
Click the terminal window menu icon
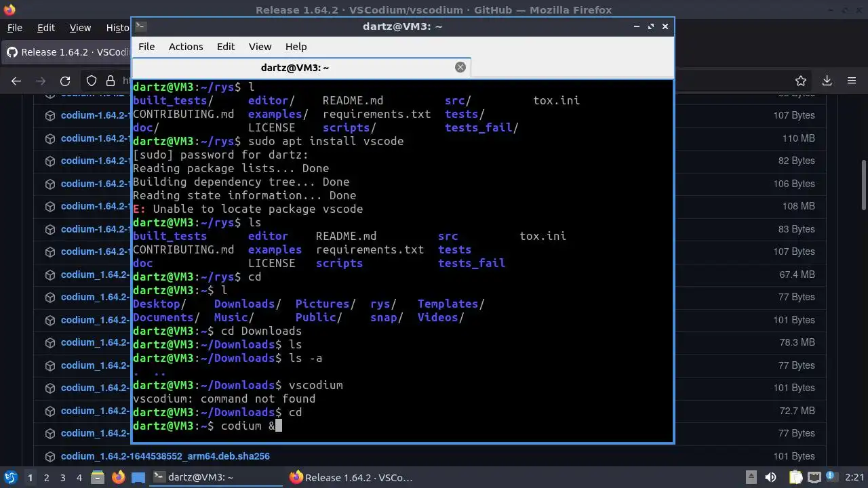pos(140,26)
